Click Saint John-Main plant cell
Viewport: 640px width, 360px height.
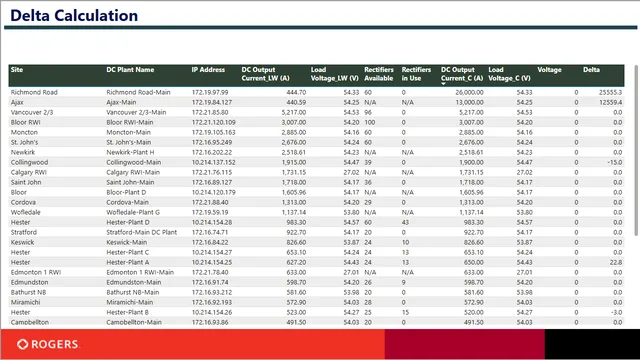point(130,182)
